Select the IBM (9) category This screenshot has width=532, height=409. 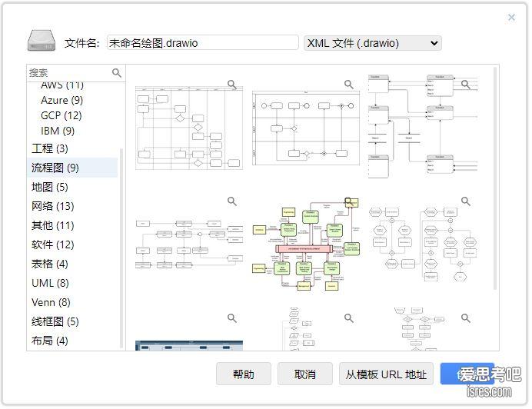point(58,131)
